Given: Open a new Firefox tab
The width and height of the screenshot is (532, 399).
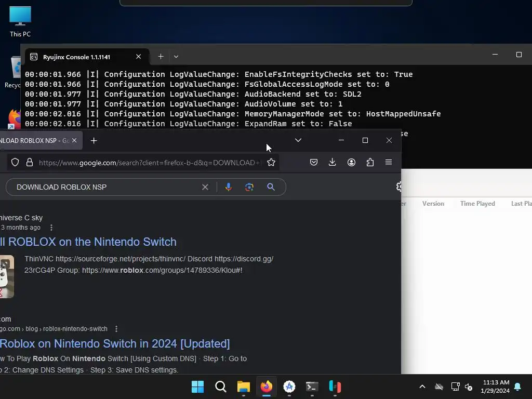Looking at the screenshot, I should point(94,140).
